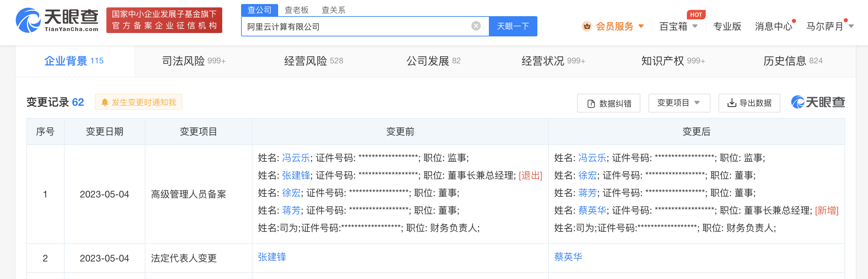
Task: Expand the 百宝箱 dropdown arrow
Action: [695, 26]
